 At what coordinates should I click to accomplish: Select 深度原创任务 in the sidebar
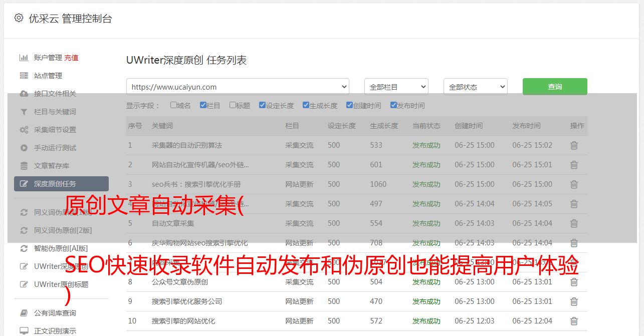61,184
